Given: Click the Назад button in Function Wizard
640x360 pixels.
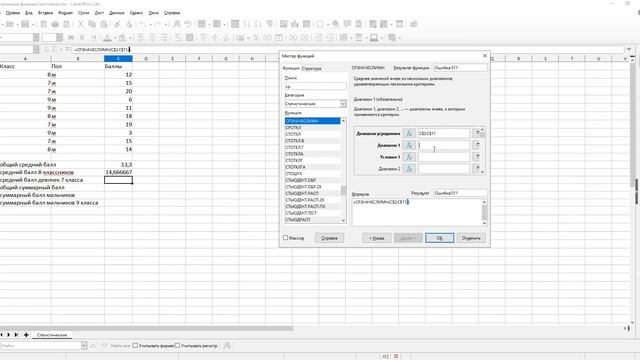Looking at the screenshot, I should 376,238.
